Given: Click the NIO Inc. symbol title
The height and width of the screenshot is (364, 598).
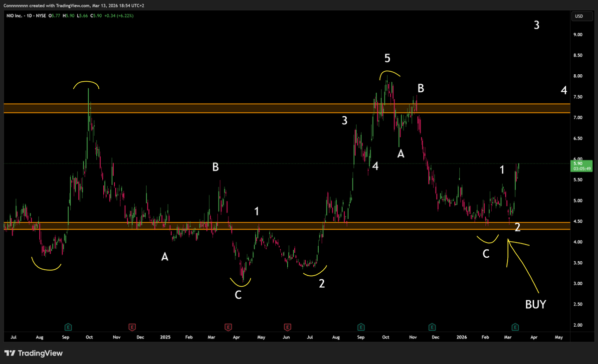Looking at the screenshot, I should point(14,15).
